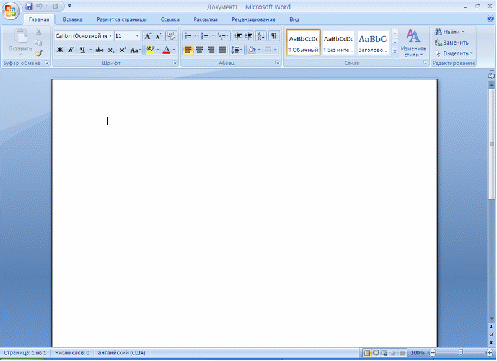
Task: Save document via quick access toolbar
Action: click(x=29, y=6)
